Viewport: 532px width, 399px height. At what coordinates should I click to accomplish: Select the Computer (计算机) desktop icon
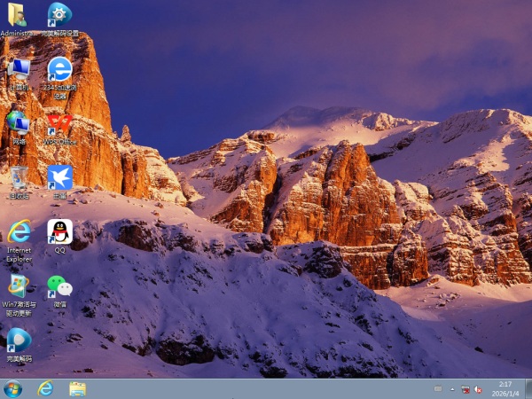coord(18,69)
